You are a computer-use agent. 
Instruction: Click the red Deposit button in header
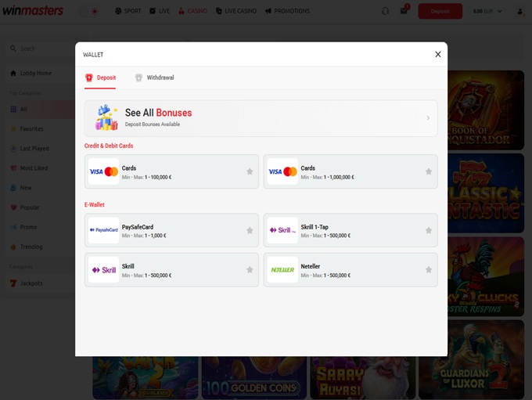pyautogui.click(x=440, y=11)
